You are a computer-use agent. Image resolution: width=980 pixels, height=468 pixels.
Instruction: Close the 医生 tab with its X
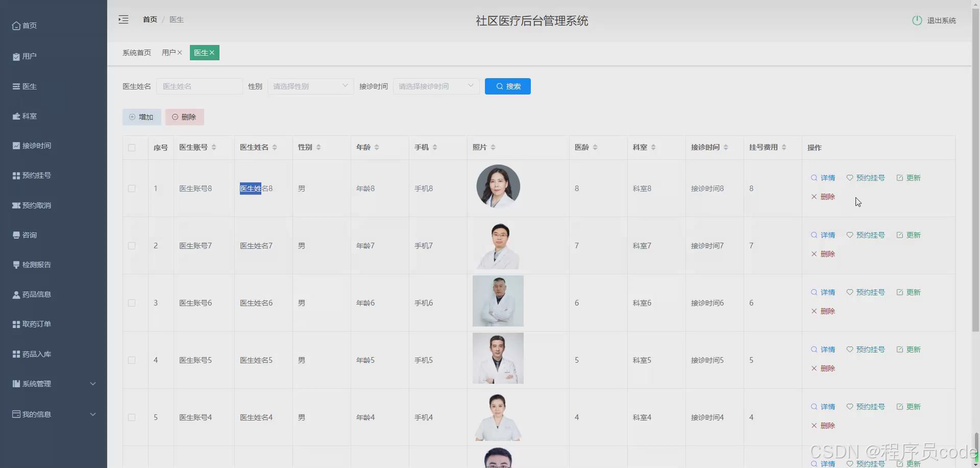click(x=212, y=53)
